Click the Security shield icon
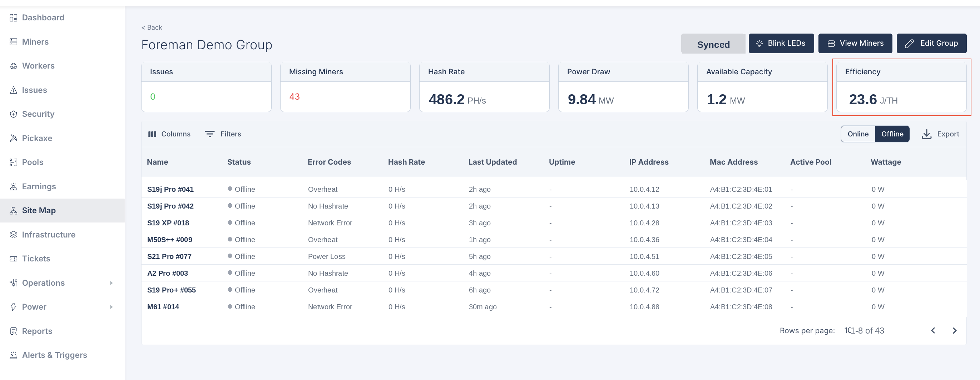 click(x=13, y=114)
